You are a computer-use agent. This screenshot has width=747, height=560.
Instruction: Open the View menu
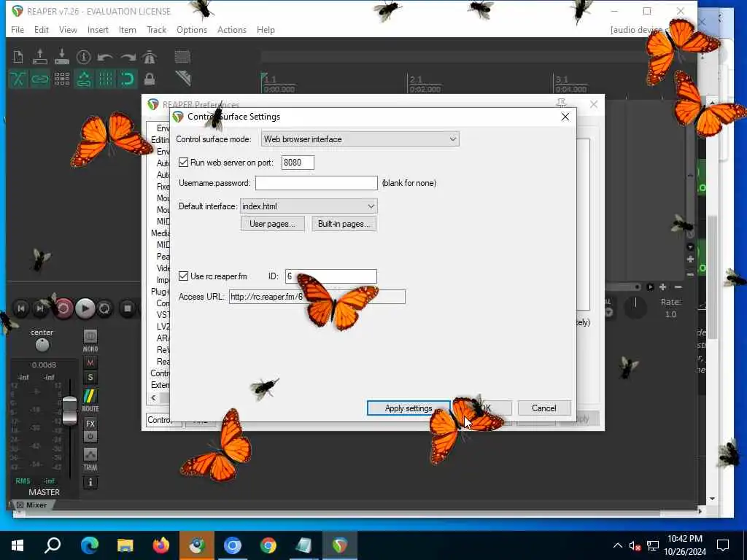click(68, 29)
